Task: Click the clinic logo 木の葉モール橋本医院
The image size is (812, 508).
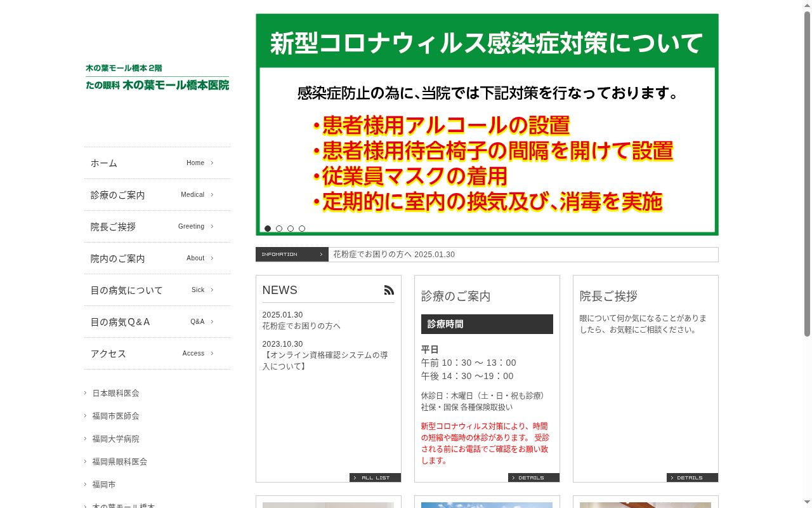Action: [157, 77]
